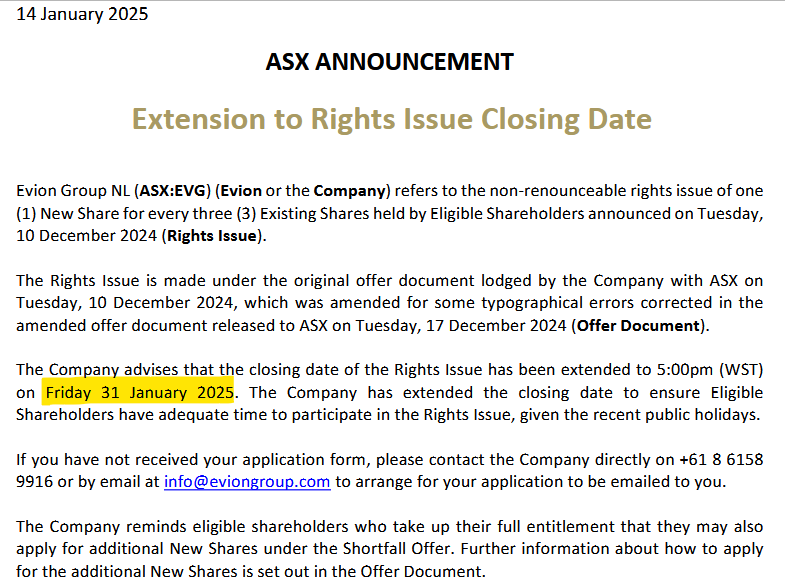Open the info@eviongroup.com email link
Viewport: 785px width, 586px height.
(247, 481)
